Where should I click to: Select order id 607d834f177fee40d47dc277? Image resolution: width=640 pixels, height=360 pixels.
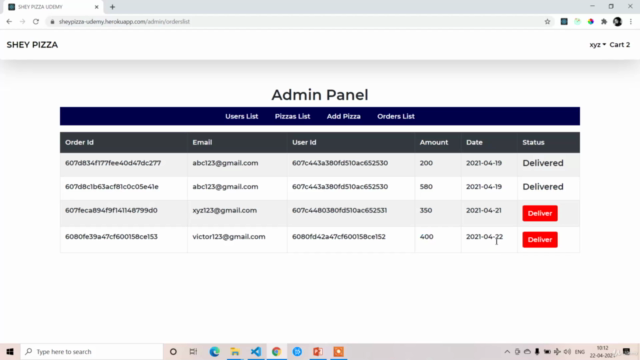coord(113,163)
